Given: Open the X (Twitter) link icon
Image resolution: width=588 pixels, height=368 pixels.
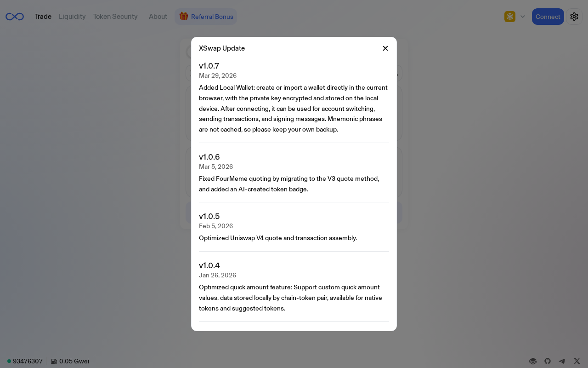Looking at the screenshot, I should click(x=577, y=361).
